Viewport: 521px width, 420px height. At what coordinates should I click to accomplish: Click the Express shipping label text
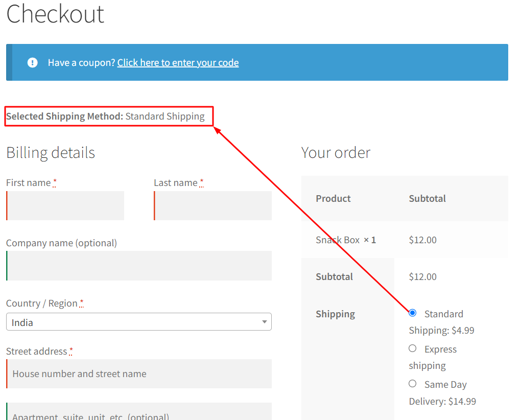pos(433,357)
